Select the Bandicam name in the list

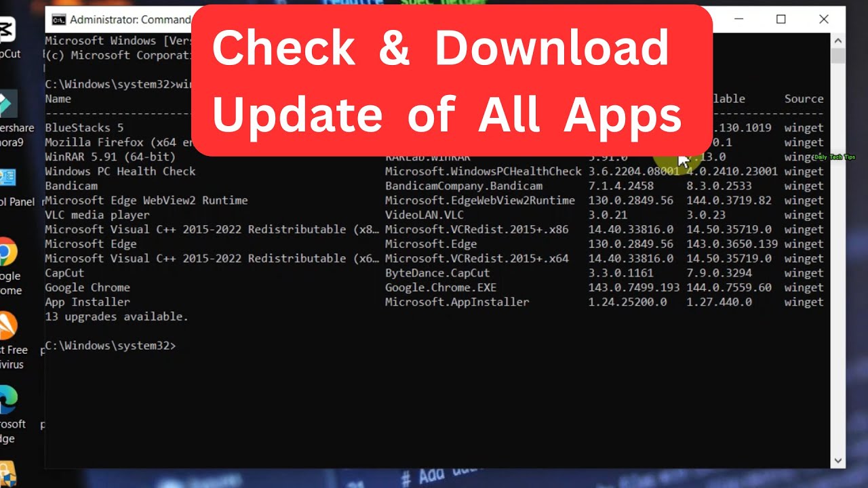[71, 186]
